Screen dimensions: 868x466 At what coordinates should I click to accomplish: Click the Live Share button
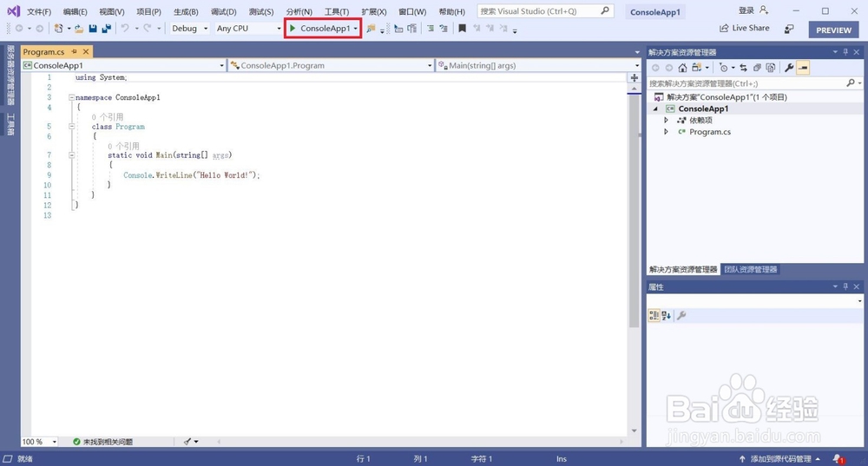click(745, 29)
